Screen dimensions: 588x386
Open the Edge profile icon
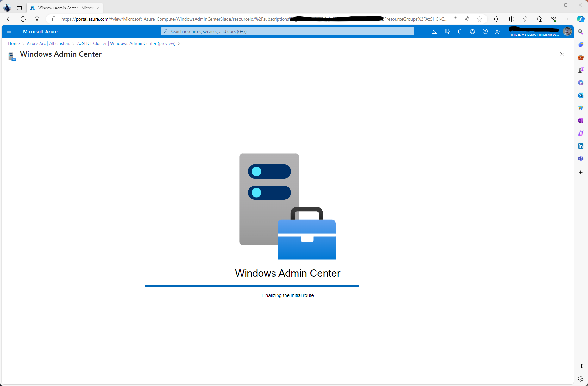7,8
